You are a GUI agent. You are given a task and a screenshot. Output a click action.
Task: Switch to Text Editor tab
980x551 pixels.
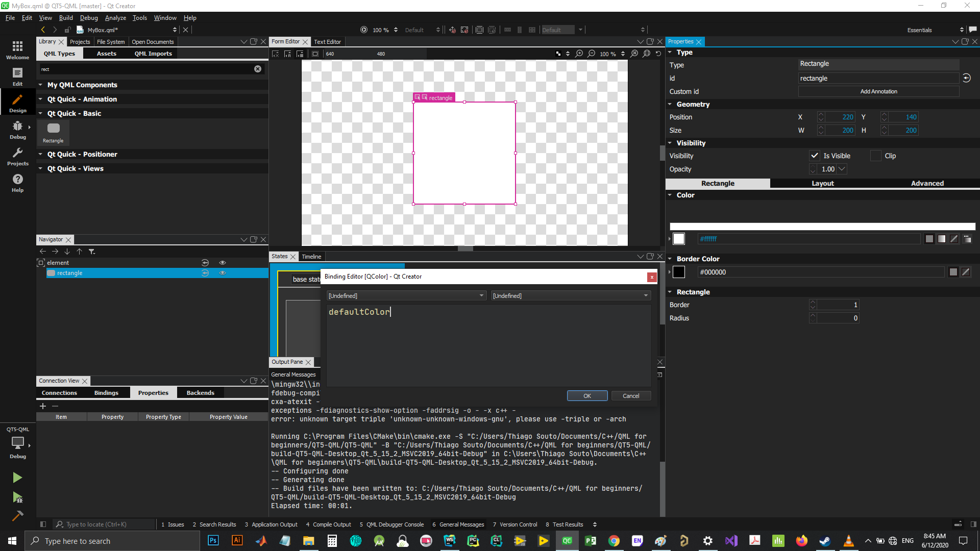327,42
